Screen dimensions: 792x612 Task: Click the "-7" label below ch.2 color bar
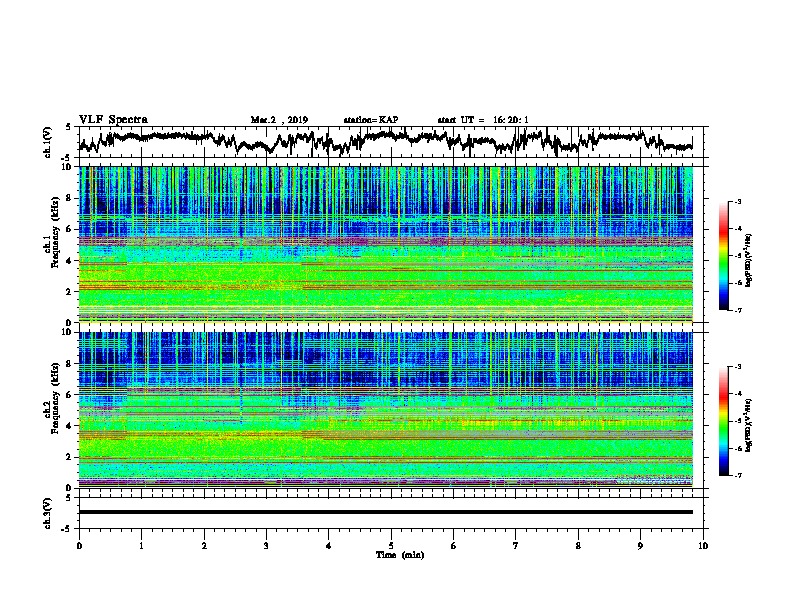[738, 475]
